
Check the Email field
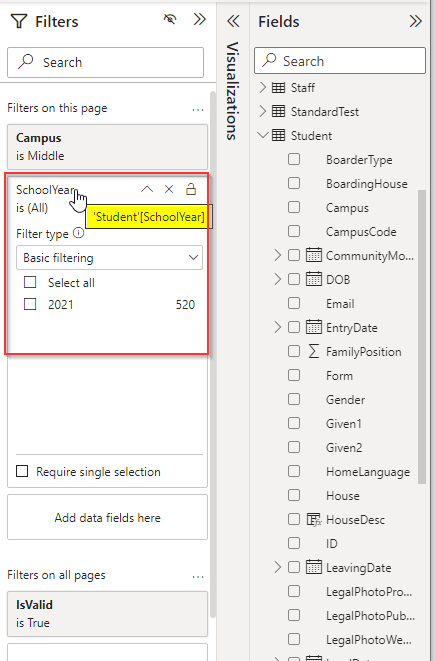(294, 304)
